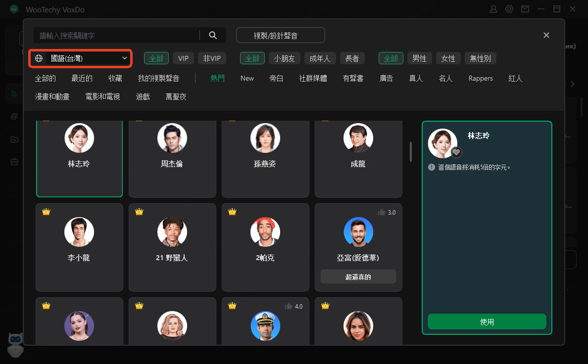Image resolution: width=588 pixels, height=364 pixels.
Task: Click the crown VIP icon on 李小龍 card
Action: 46,212
